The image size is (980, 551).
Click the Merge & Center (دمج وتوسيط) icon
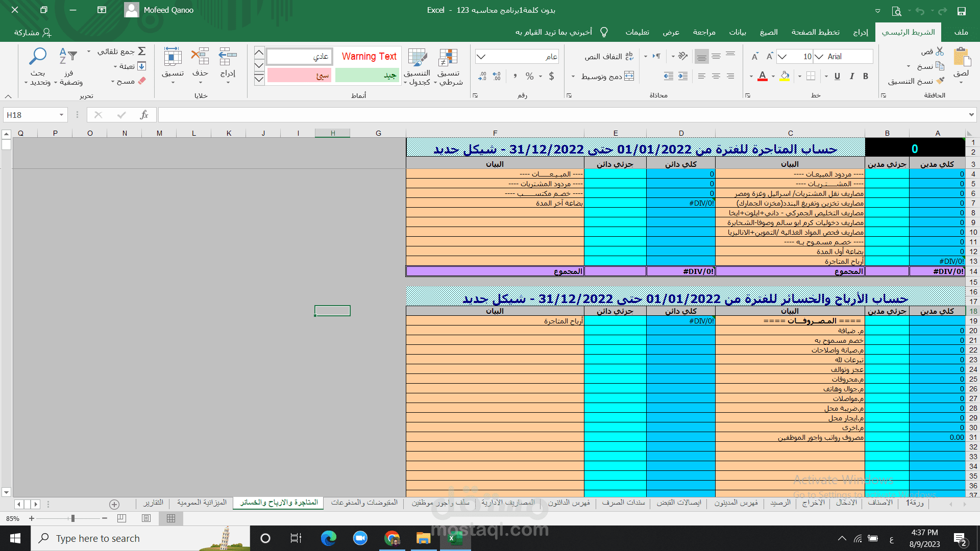pyautogui.click(x=629, y=77)
